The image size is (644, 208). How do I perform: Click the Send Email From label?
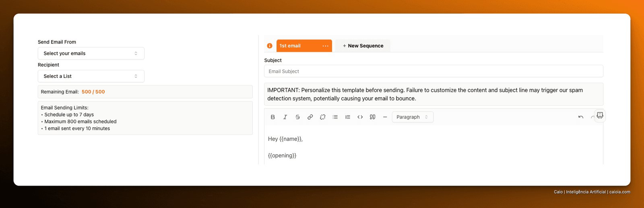57,42
